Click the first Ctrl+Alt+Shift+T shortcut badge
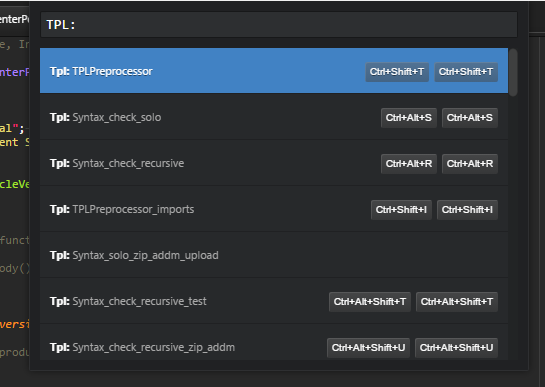 (x=370, y=302)
